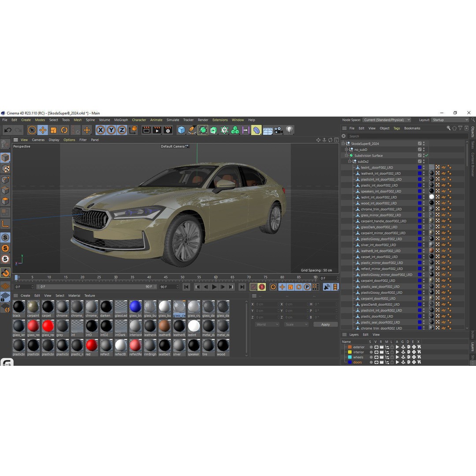This screenshot has height=476, width=476.
Task: Collapse the SkodaSuperB_2024 object hierarchy
Action: (x=343, y=143)
